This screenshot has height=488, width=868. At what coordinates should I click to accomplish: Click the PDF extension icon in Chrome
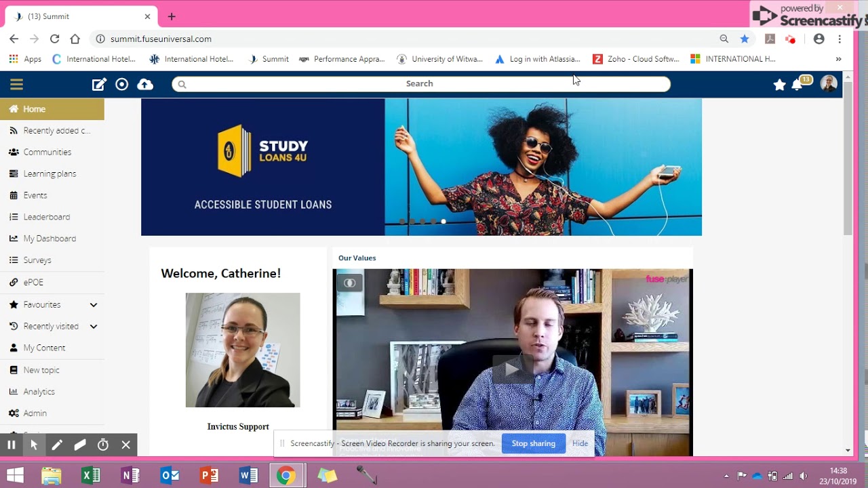pos(770,39)
